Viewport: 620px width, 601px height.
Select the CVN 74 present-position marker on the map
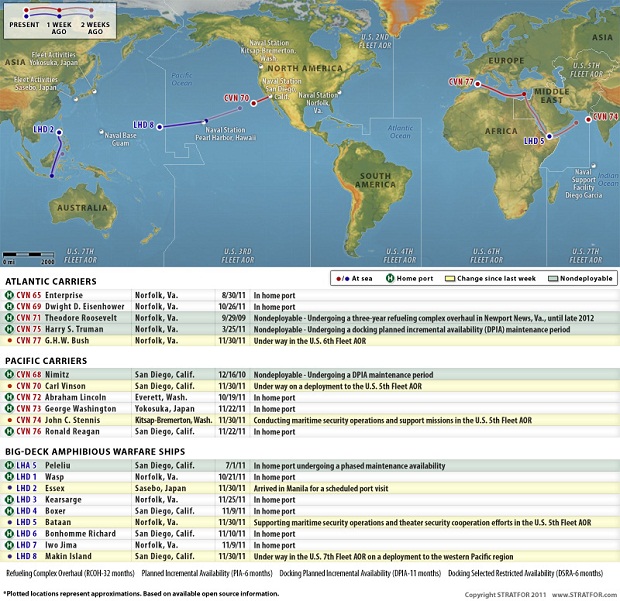point(588,119)
